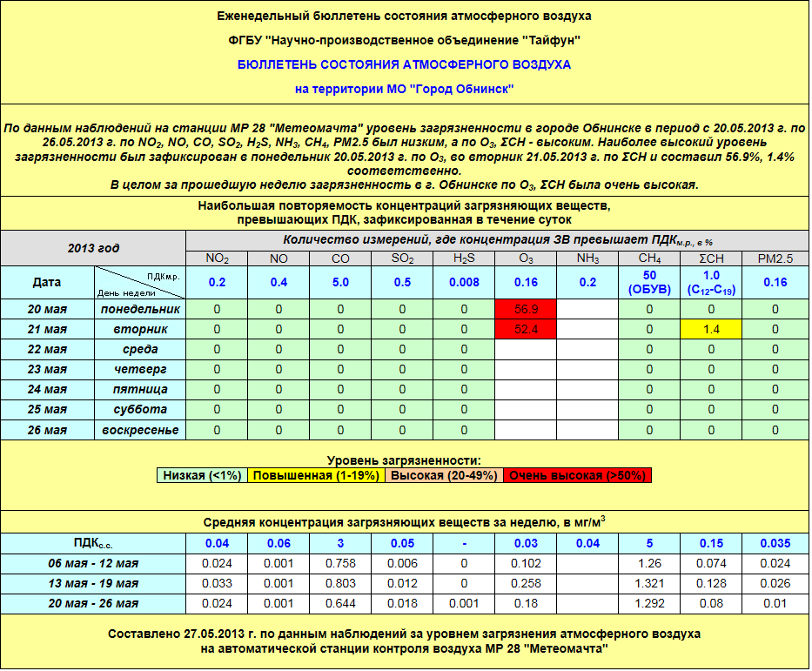Click the 0.258 weekly ozone average value

click(526, 583)
